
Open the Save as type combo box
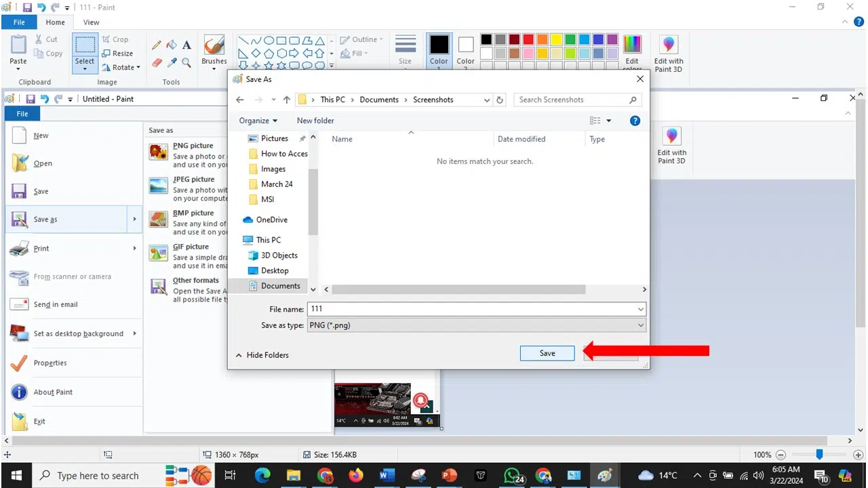pos(476,325)
